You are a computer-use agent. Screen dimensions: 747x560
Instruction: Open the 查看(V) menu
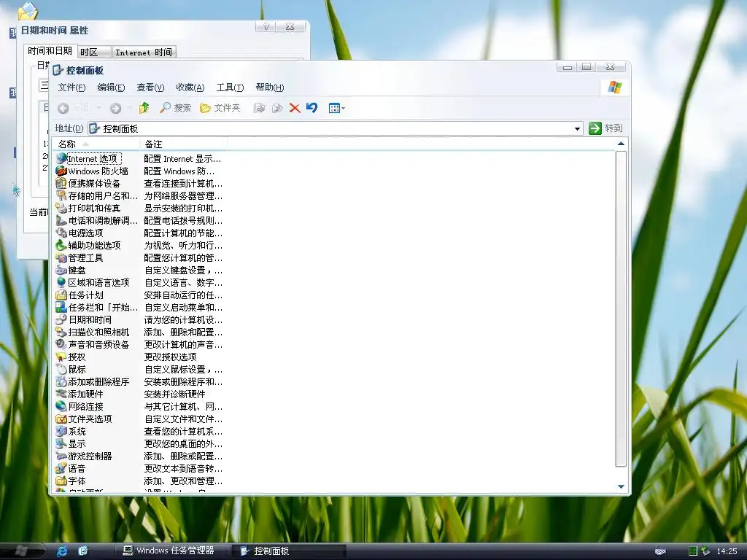pos(150,87)
